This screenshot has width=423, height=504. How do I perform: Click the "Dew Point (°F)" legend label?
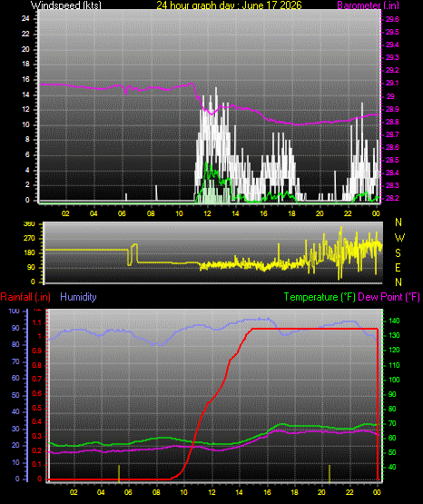click(389, 297)
